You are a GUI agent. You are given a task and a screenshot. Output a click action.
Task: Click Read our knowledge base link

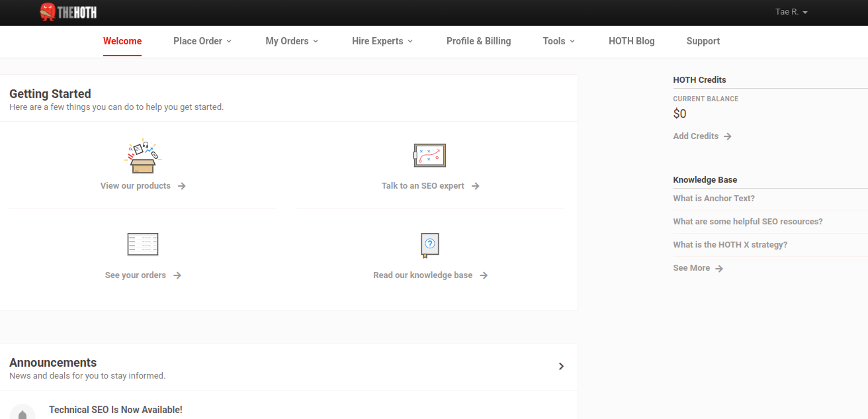tap(423, 275)
